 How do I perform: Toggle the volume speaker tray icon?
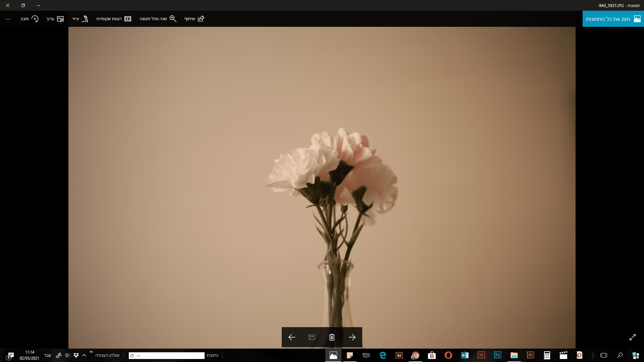click(x=67, y=355)
